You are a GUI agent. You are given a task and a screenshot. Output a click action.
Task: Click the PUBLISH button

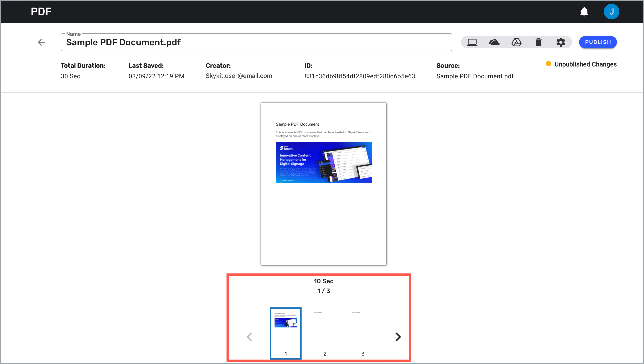(598, 42)
